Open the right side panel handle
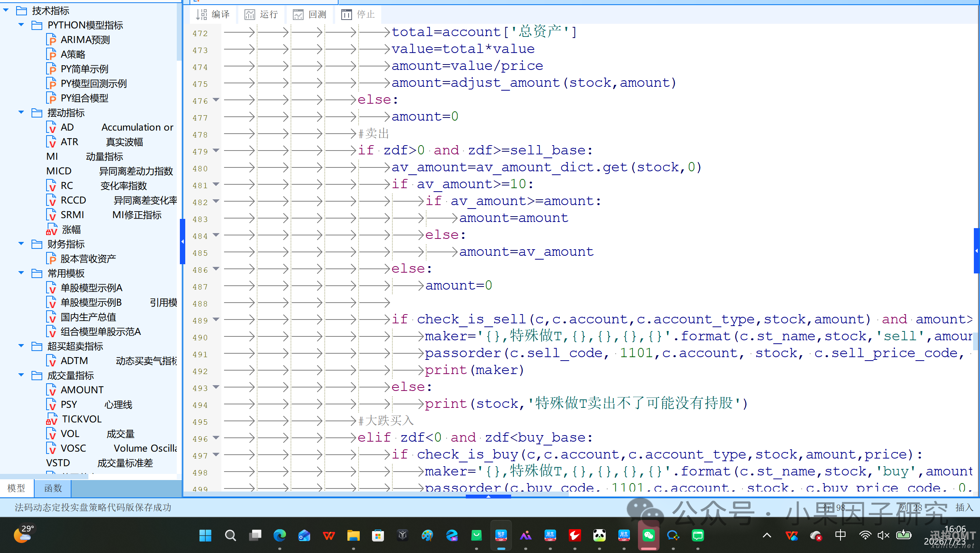980x553 pixels. 977,251
